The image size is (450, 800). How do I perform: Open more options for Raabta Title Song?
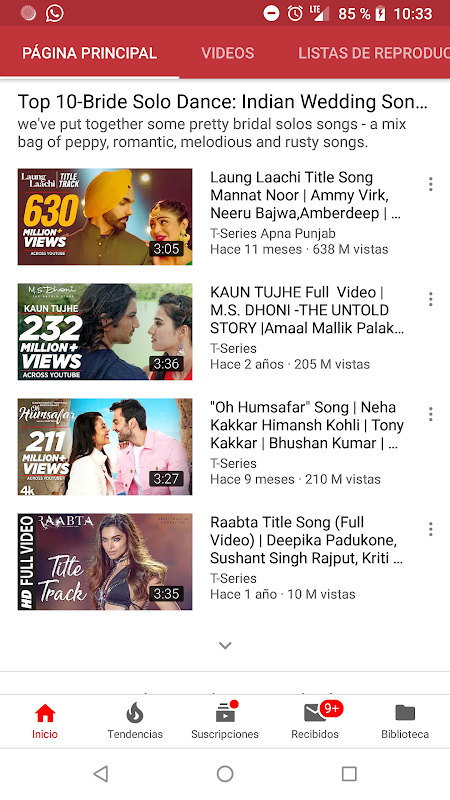pyautogui.click(x=431, y=529)
